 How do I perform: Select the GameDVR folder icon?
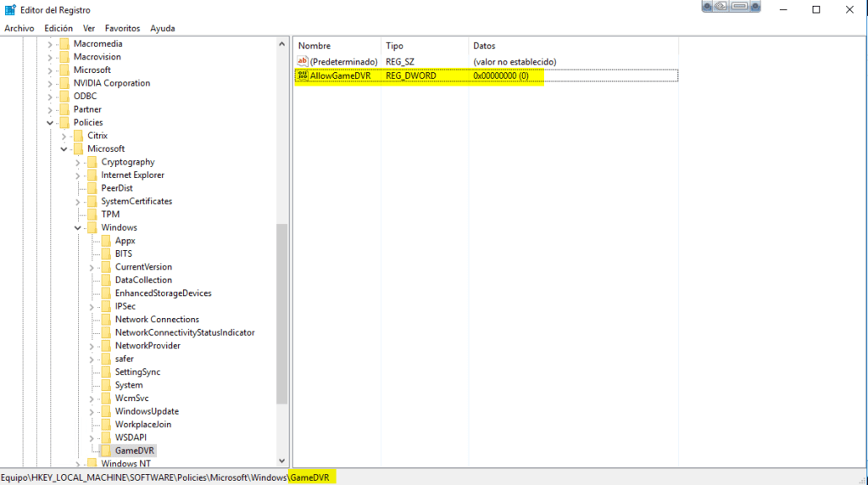click(x=106, y=451)
